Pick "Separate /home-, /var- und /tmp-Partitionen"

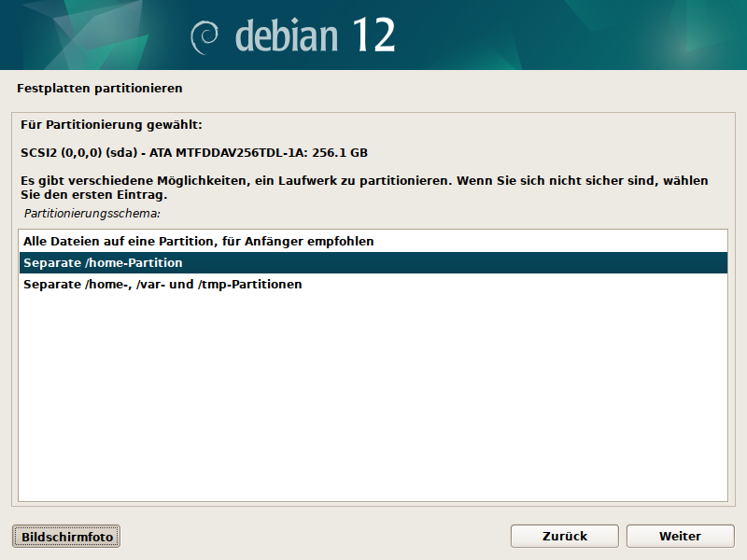tap(162, 284)
